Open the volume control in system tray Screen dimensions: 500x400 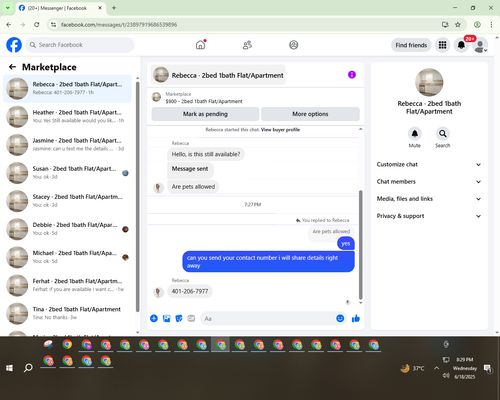click(x=446, y=376)
